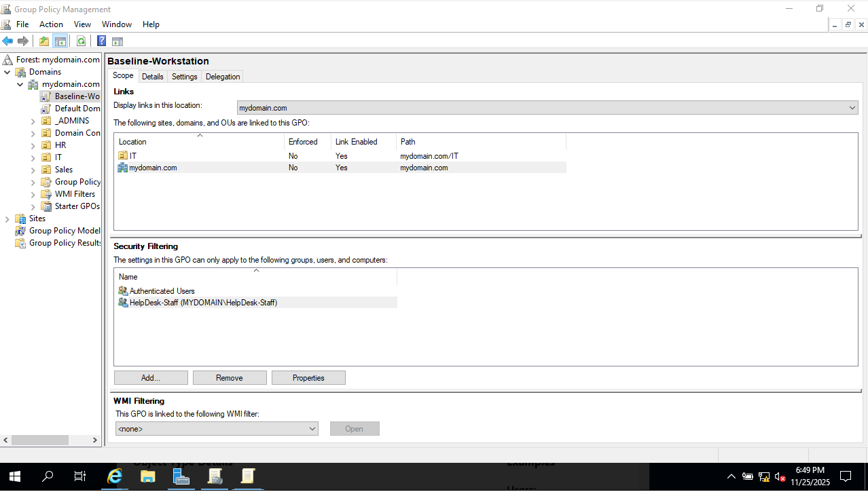Viewport: 868px width, 492px height.
Task: Launch Internet Explorer from the taskbar
Action: click(x=115, y=477)
